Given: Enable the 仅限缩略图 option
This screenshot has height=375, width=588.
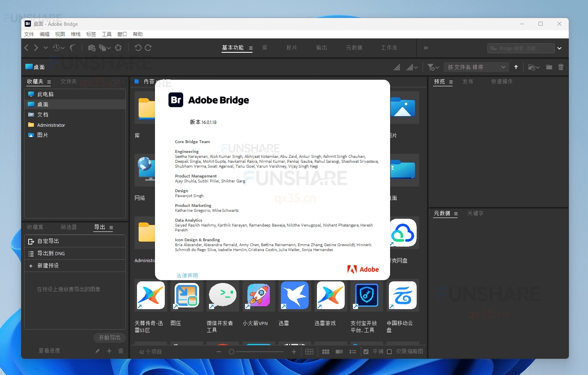Looking at the screenshot, I should click(389, 351).
